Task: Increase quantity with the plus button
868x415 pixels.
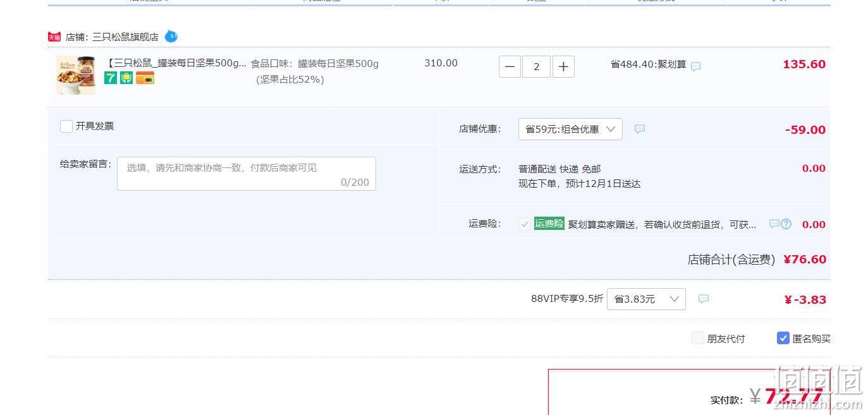Action: tap(563, 66)
